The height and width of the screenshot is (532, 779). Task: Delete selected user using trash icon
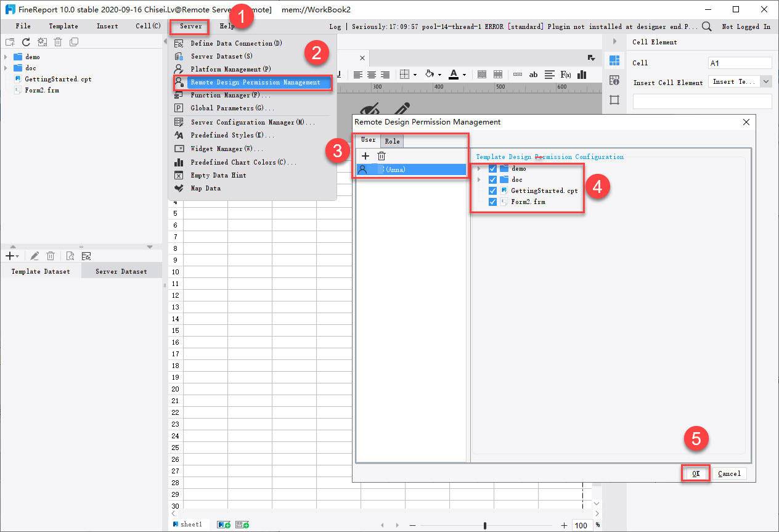tap(381, 156)
